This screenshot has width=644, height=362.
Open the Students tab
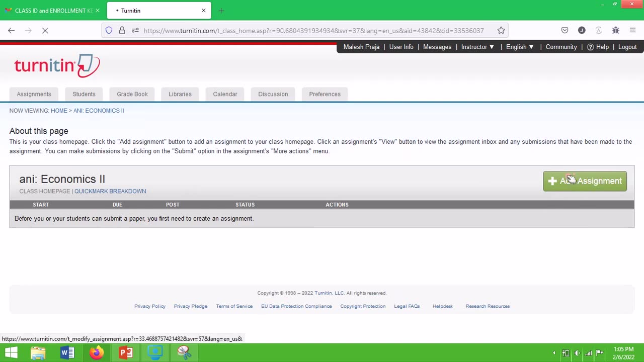84,94
